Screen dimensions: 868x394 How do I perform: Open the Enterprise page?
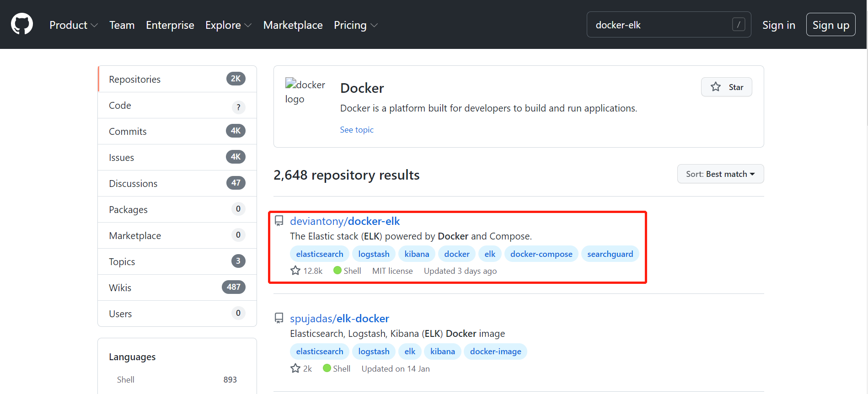(170, 25)
